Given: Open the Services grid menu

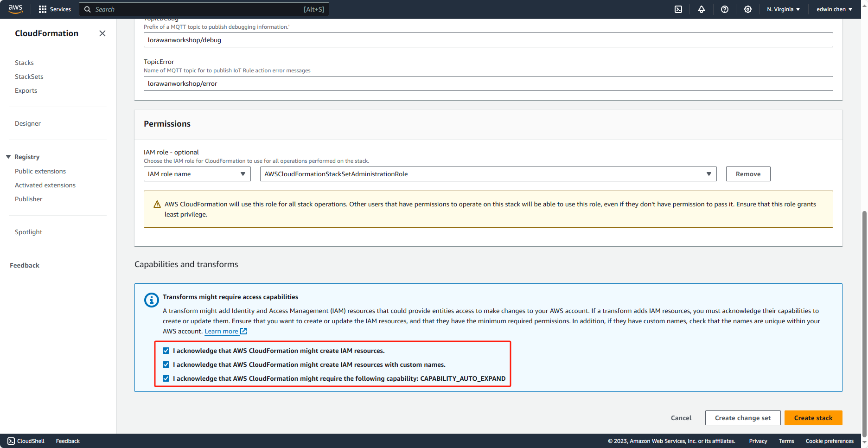Looking at the screenshot, I should pos(43,9).
